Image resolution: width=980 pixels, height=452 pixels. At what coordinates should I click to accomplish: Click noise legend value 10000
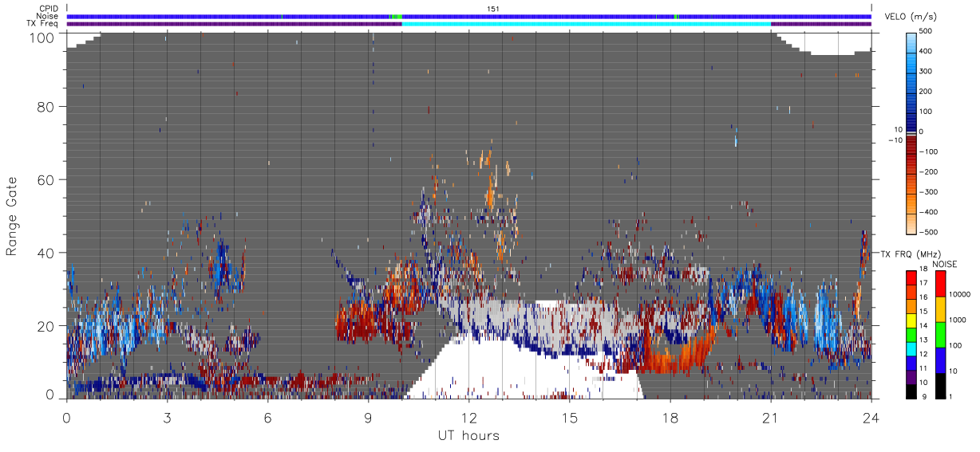pyautogui.click(x=960, y=294)
